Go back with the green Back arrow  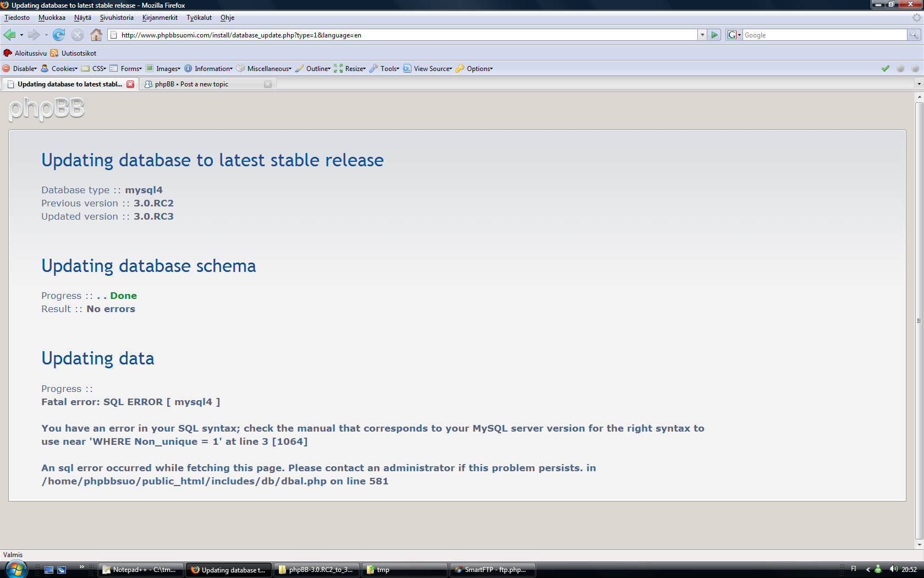pos(9,35)
